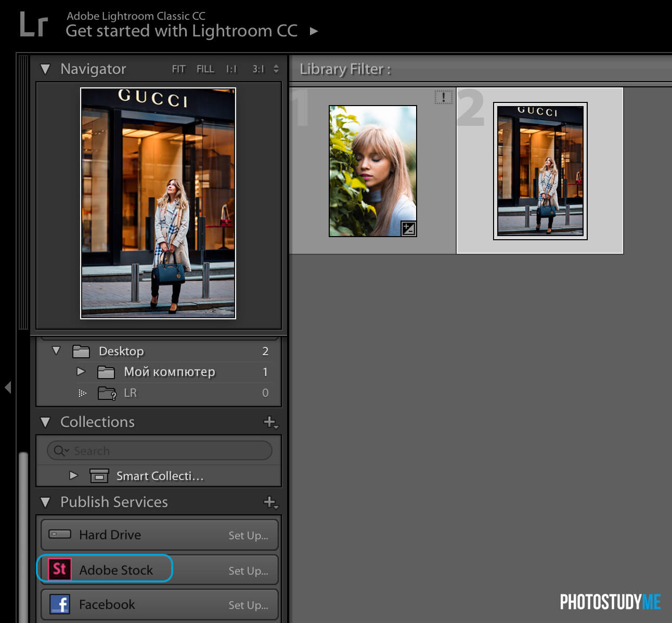Screen dimensions: 672x623
Task: Collapse left panel with side arrow
Action: pos(8,387)
